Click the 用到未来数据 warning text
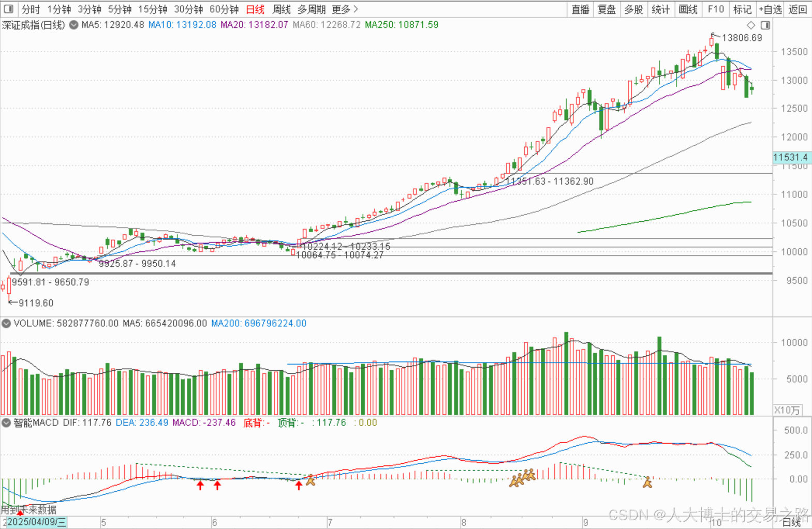This screenshot has width=812, height=529. tap(28, 510)
